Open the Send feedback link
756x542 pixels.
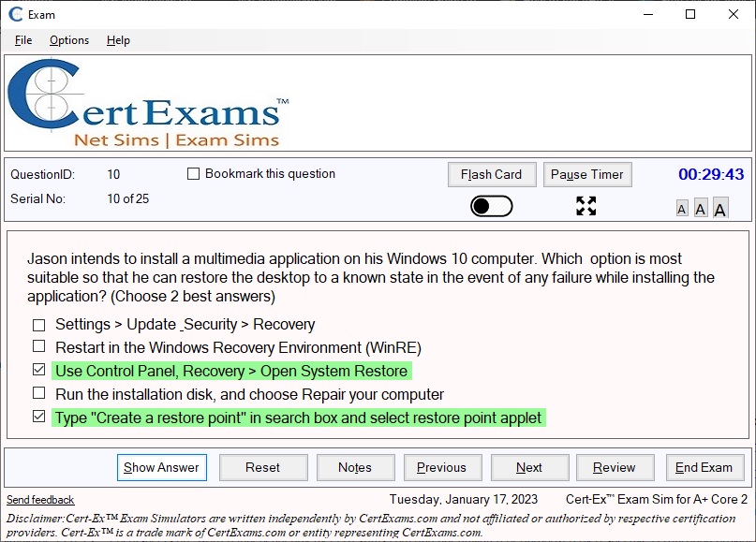click(x=39, y=499)
